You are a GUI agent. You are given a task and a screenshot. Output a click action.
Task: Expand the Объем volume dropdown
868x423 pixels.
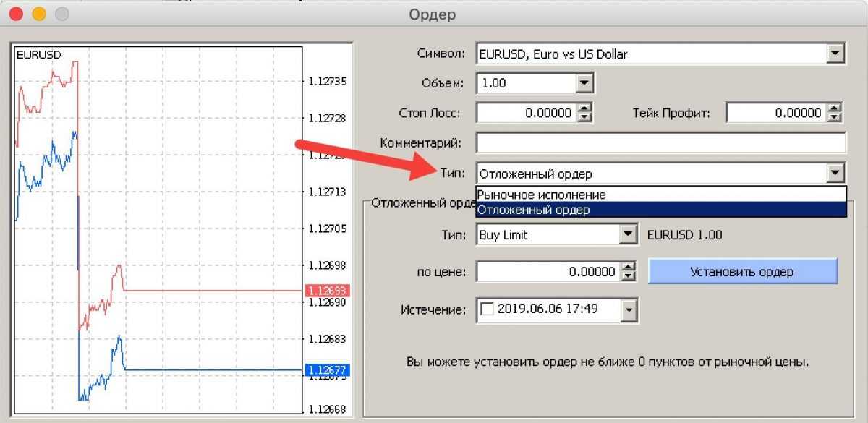(584, 83)
